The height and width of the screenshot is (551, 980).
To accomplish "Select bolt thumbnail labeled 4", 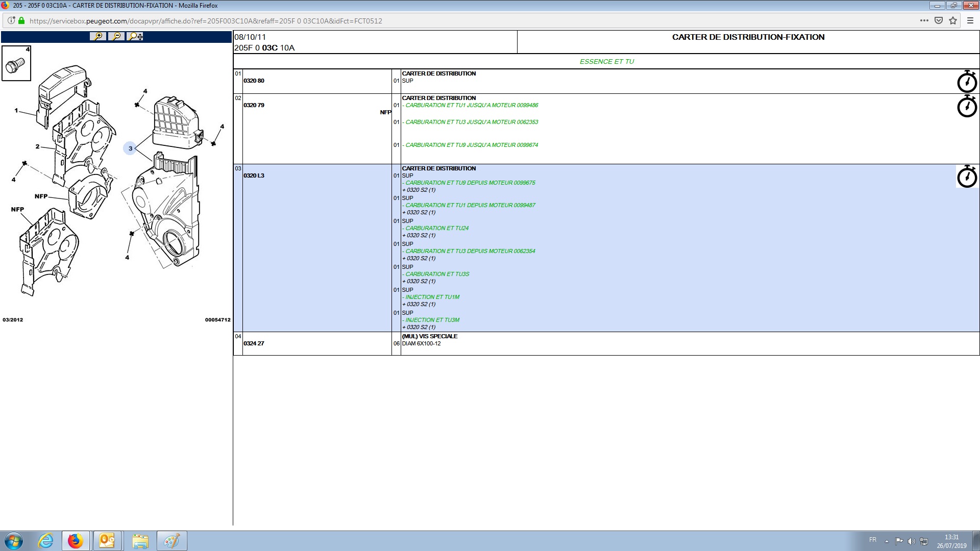I will point(16,63).
